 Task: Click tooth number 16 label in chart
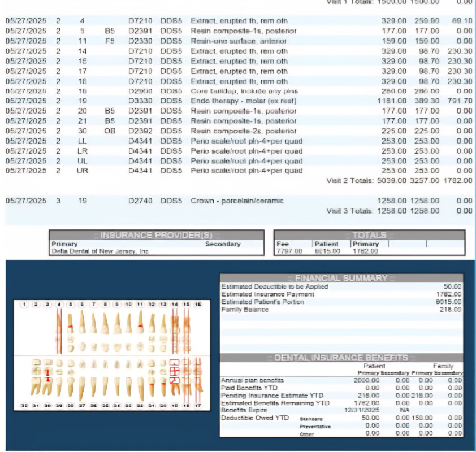[x=198, y=305]
